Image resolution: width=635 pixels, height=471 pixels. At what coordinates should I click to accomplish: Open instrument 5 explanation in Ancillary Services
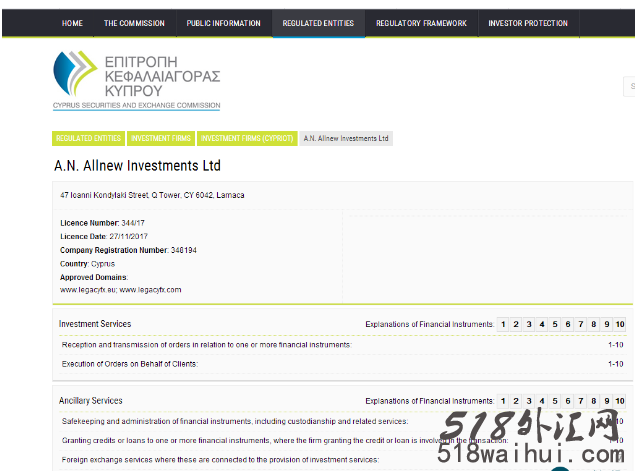click(x=555, y=401)
